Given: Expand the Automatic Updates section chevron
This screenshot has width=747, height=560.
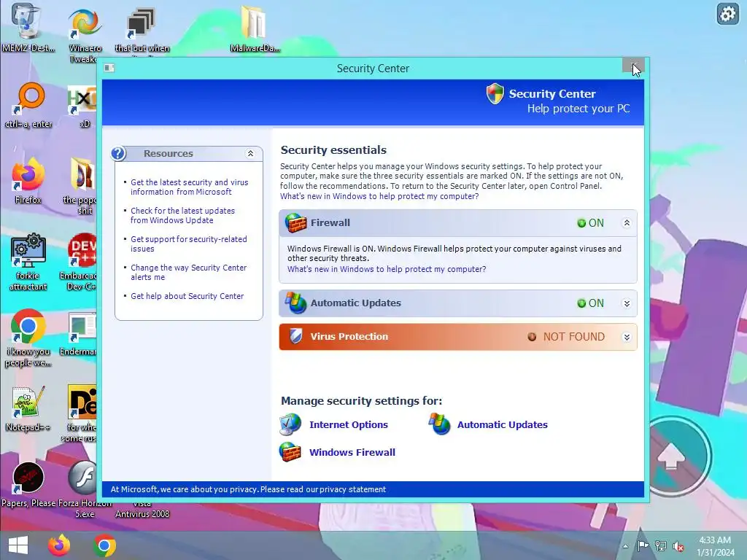Looking at the screenshot, I should (627, 303).
